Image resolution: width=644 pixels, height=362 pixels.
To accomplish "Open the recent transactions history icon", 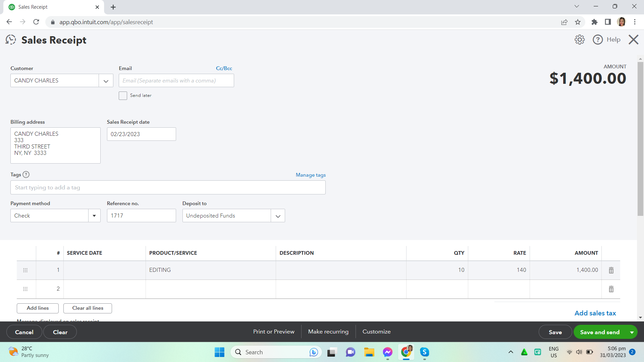I will pos(11,40).
